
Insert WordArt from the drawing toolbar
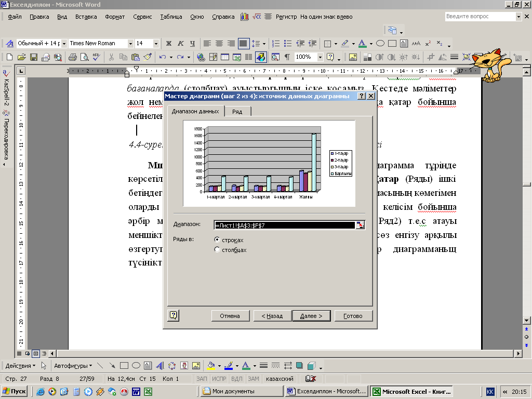160,365
